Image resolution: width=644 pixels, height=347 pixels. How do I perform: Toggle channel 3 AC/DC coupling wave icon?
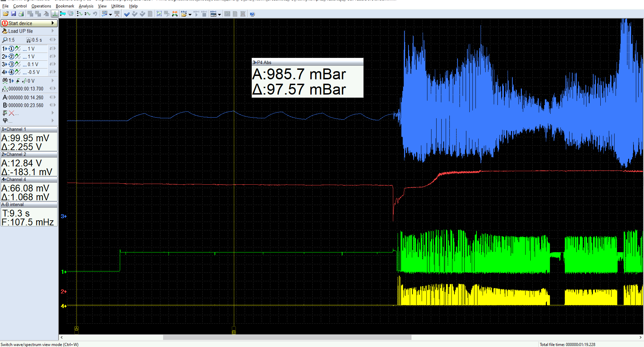pyautogui.click(x=18, y=64)
